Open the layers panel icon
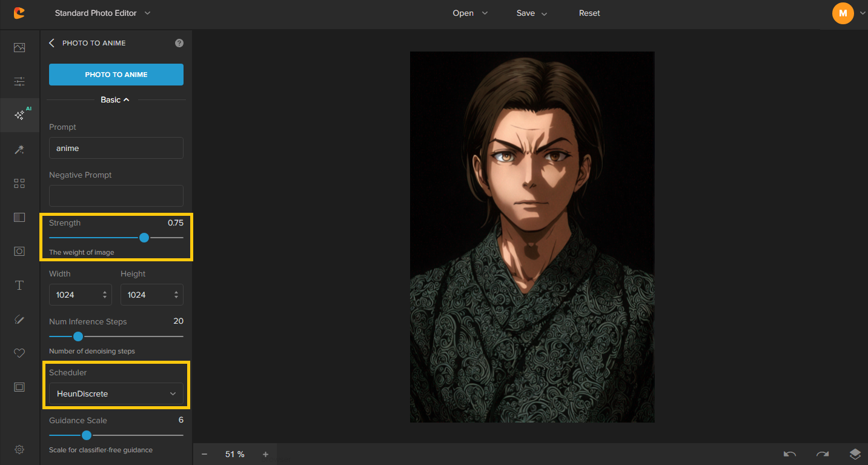868x465 pixels. (x=855, y=454)
